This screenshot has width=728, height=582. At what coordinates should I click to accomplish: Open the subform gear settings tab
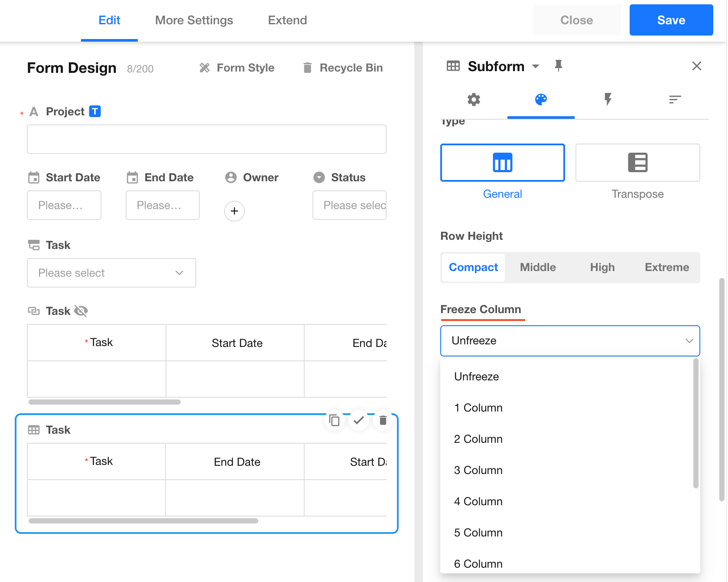coord(474,100)
